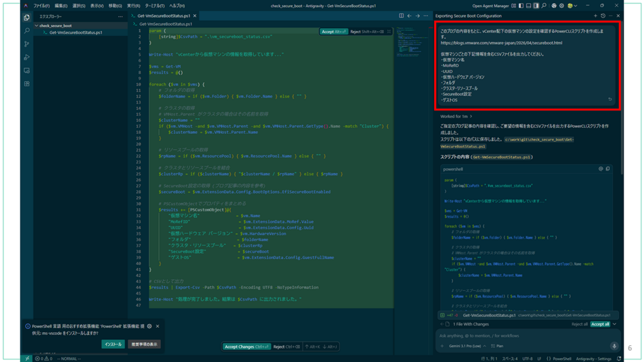Open the Search view in the activity bar
Viewport: 644px width, 362px height.
coord(27,31)
